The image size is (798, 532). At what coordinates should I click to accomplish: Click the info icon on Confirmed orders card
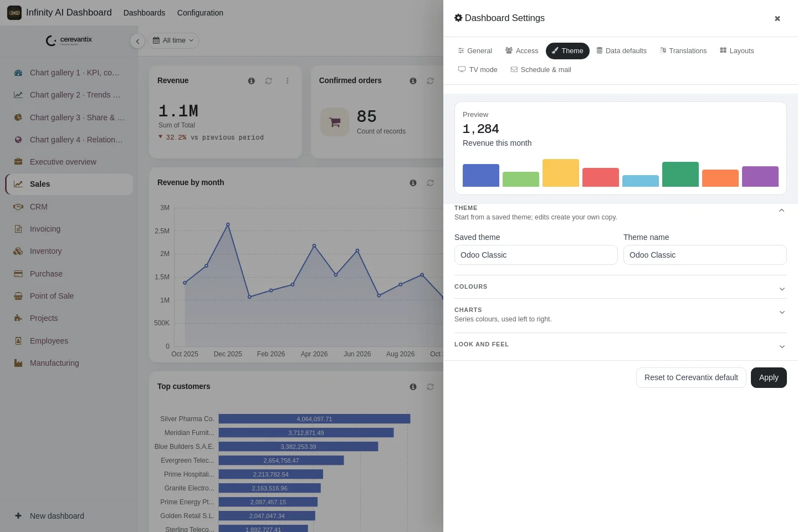(413, 81)
